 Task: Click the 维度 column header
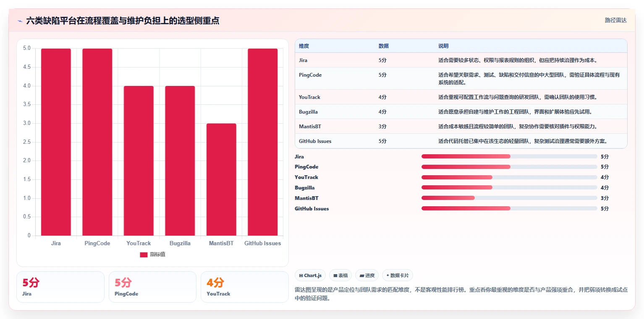point(304,46)
